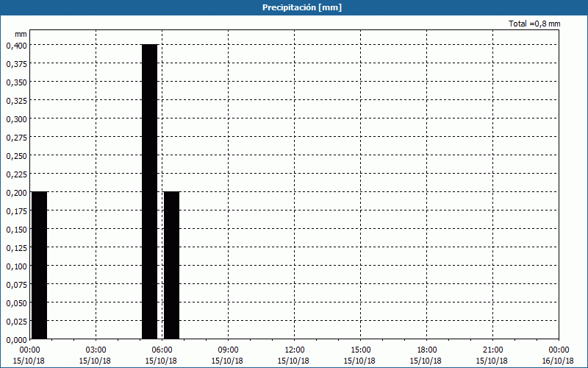Select the 15/10/18 date under 12:00
This screenshot has height=368, width=588.
(293, 361)
